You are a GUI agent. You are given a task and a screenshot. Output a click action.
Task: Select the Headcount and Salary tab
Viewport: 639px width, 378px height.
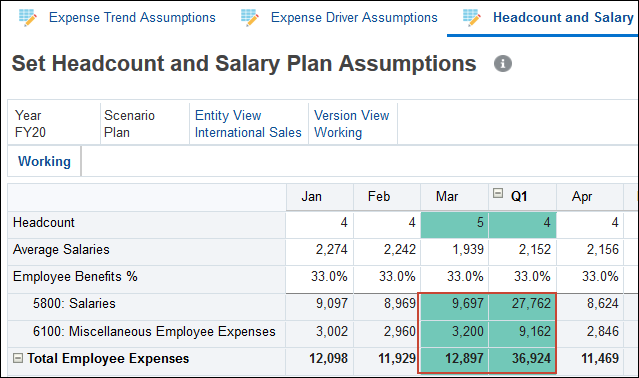(x=563, y=18)
